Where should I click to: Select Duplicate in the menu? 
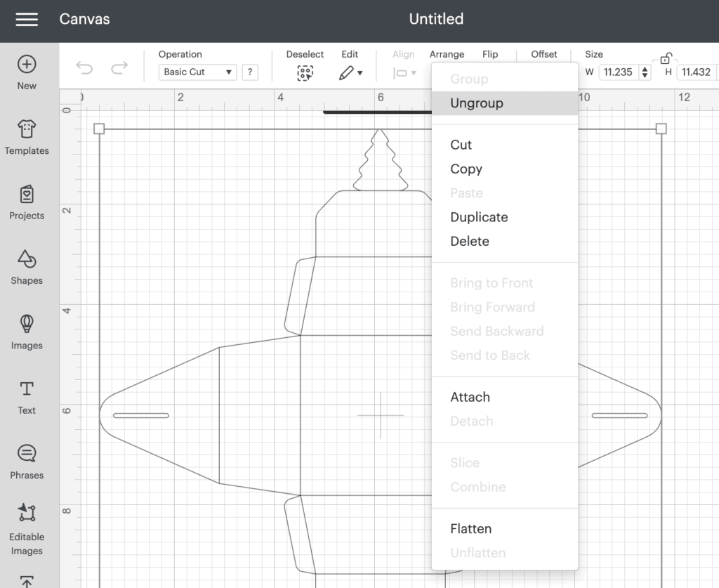coord(479,217)
